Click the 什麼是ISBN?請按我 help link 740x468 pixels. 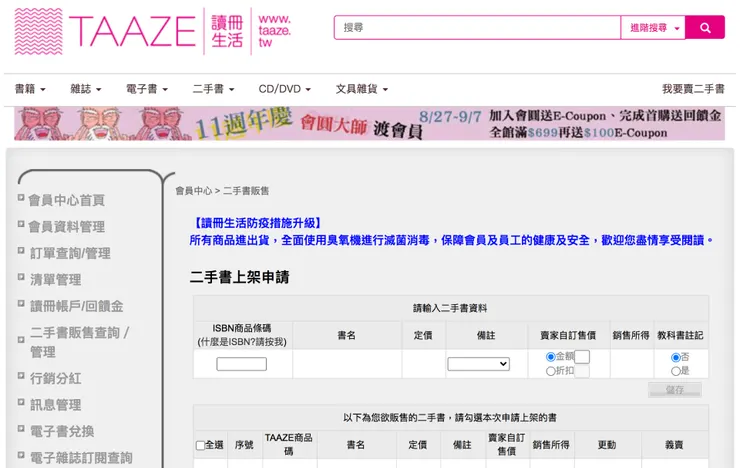[242, 342]
